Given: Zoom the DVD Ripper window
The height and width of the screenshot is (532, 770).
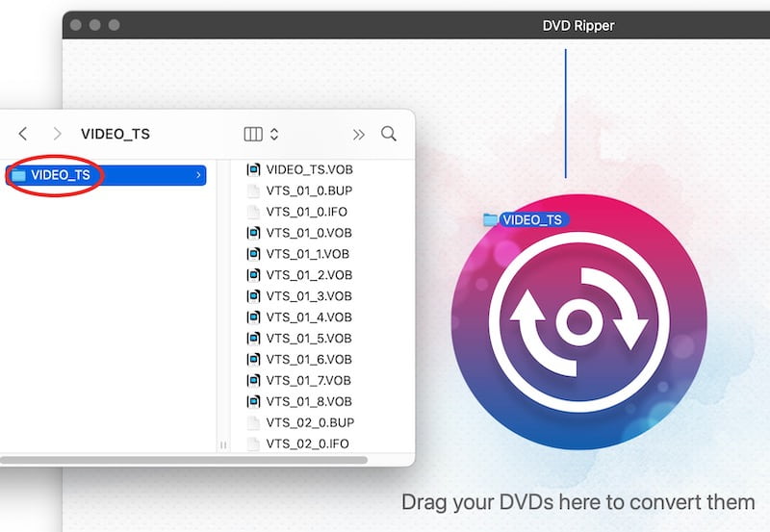Looking at the screenshot, I should pos(114,25).
